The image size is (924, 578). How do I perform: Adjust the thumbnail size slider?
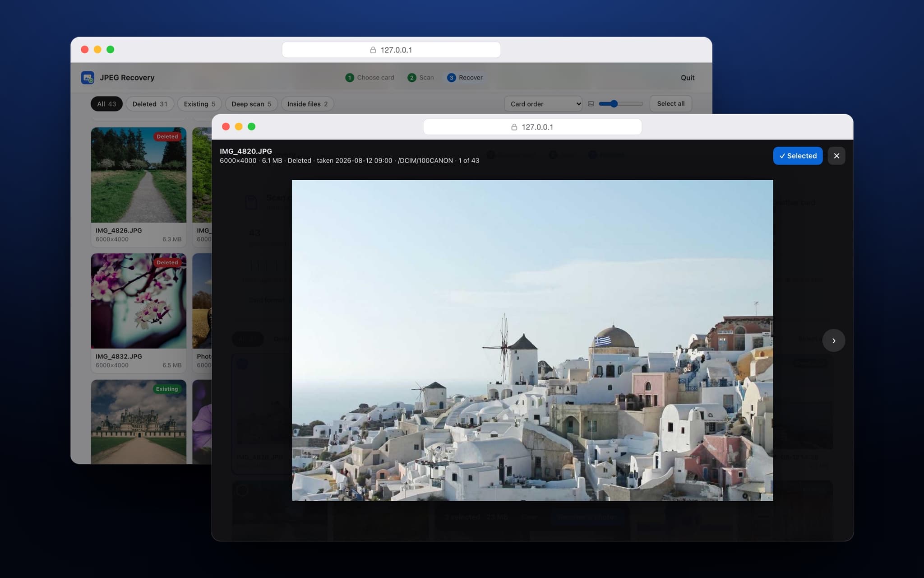[621, 104]
